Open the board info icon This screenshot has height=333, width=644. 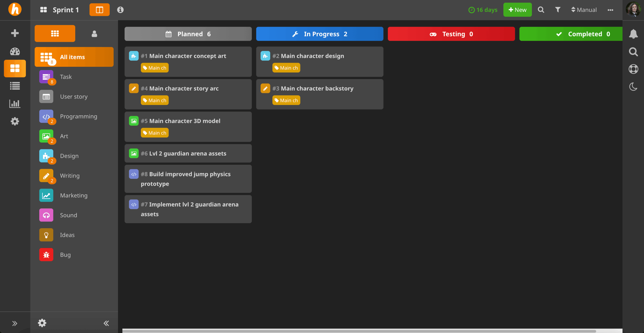(120, 10)
